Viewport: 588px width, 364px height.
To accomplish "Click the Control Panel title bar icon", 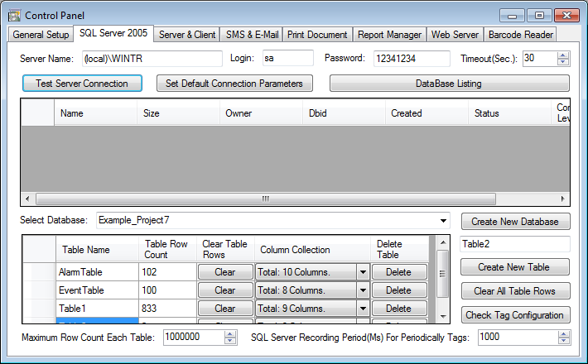I will [14, 15].
